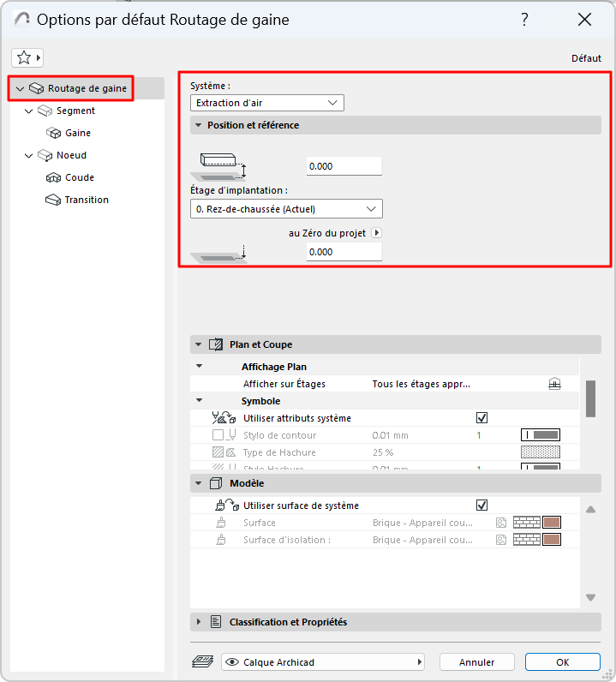616x682 pixels.
Task: Collapse the Noeud tree node
Action: click(x=29, y=155)
